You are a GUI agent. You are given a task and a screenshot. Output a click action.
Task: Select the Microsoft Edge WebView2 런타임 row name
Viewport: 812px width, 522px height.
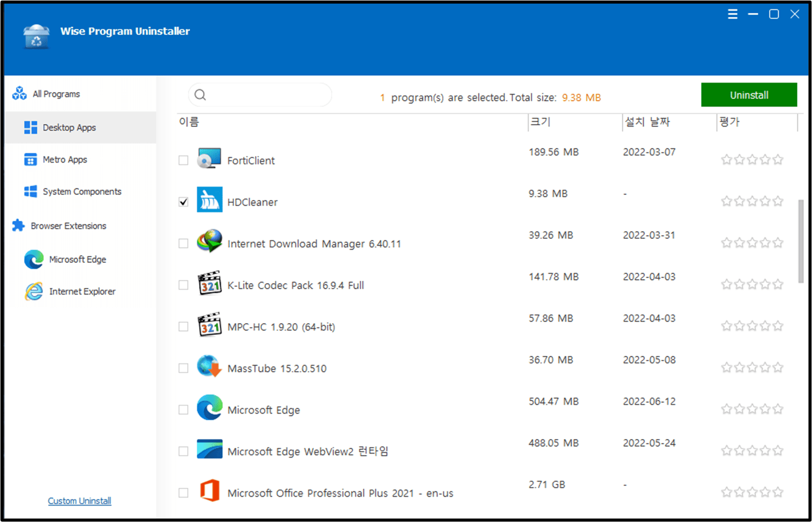[x=308, y=451]
